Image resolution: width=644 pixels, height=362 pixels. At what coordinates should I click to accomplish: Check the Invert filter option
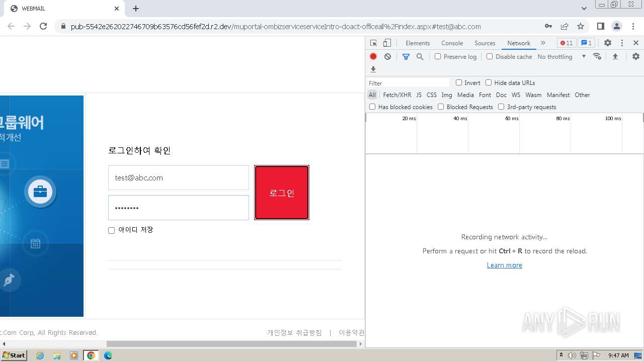pyautogui.click(x=459, y=82)
